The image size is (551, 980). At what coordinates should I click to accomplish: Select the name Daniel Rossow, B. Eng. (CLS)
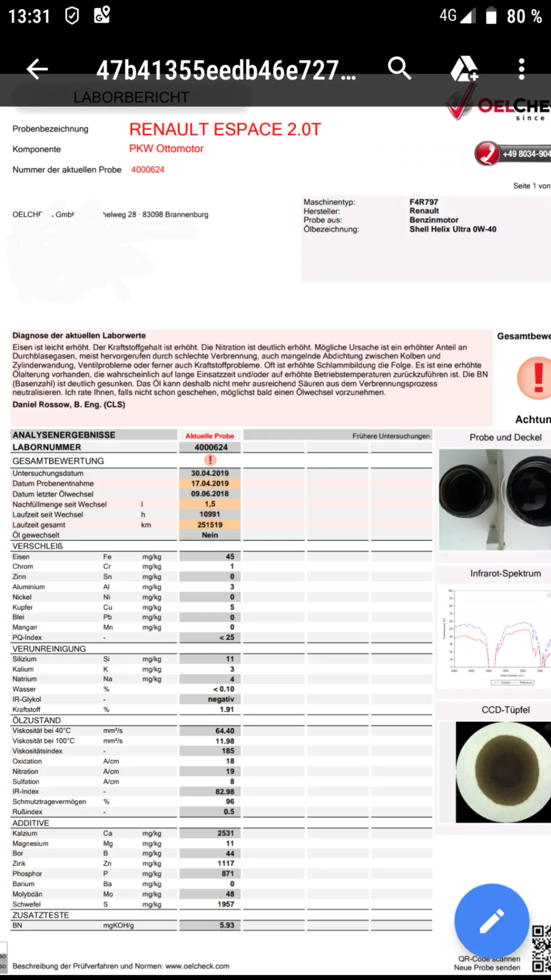coord(69,404)
